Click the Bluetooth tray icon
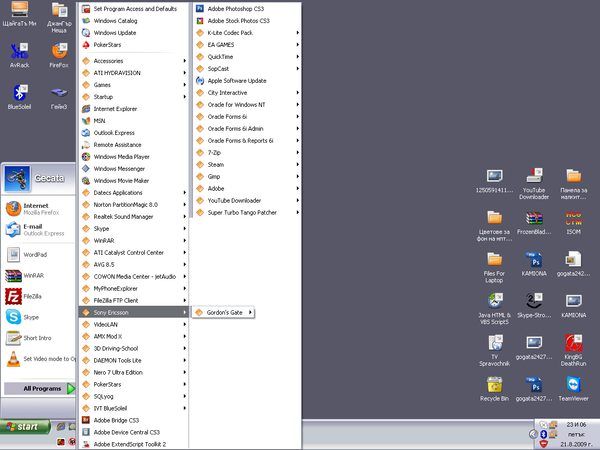Image resolution: width=600 pixels, height=450 pixels. click(543, 434)
